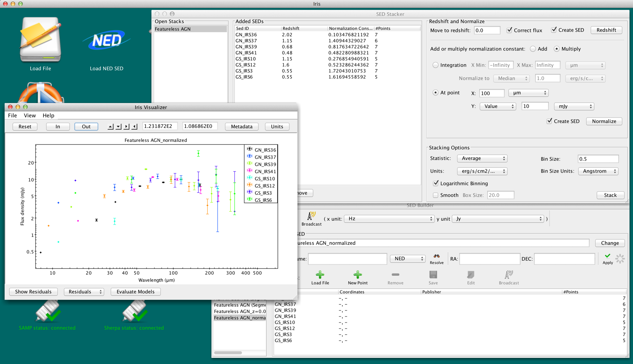The height and width of the screenshot is (364, 633).
Task: Pan the plot down with arrow icon
Action: [119, 127]
